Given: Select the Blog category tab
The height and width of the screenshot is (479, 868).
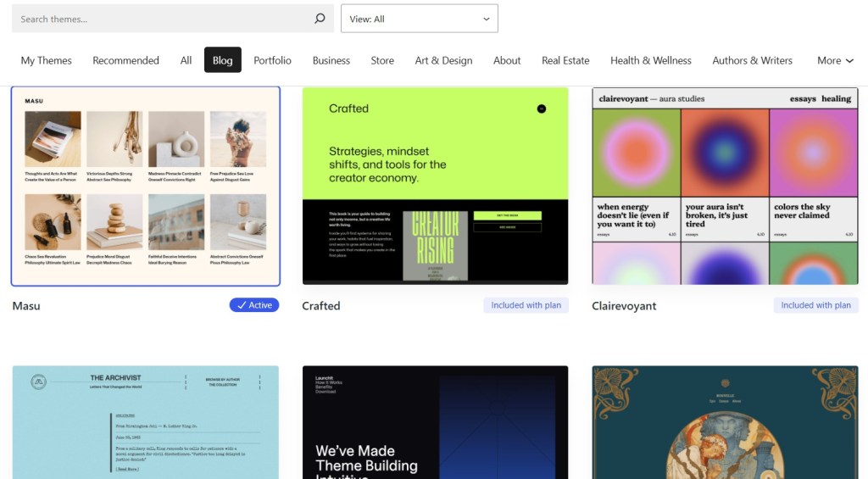Looking at the screenshot, I should click(x=223, y=60).
